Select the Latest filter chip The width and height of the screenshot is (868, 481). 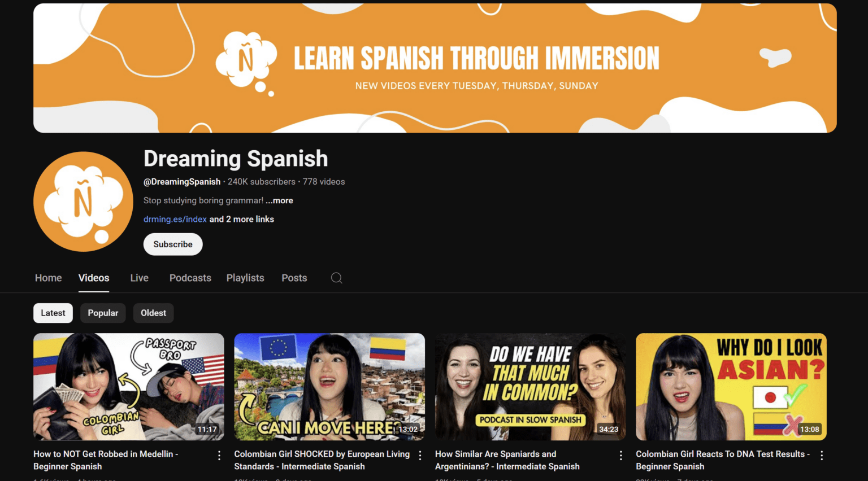53,313
